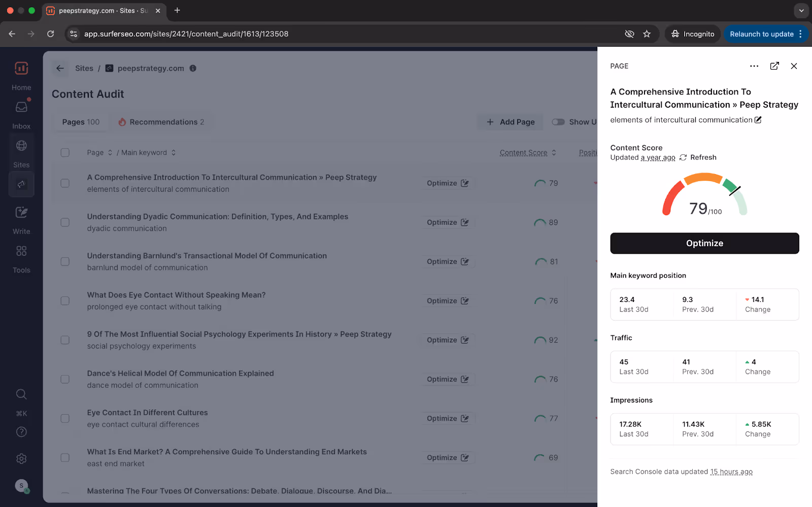Open the three-dot menu in Page panel
The image size is (812, 507).
754,66
